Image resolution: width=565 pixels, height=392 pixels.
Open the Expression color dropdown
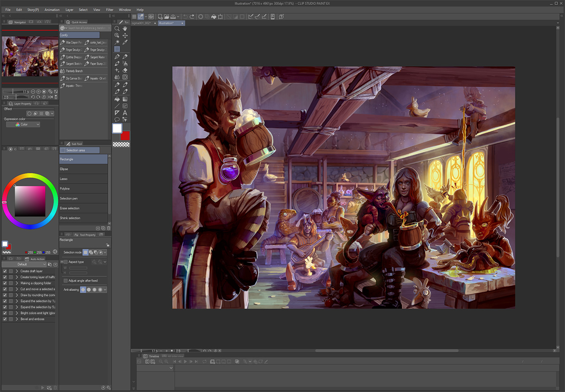(x=23, y=124)
